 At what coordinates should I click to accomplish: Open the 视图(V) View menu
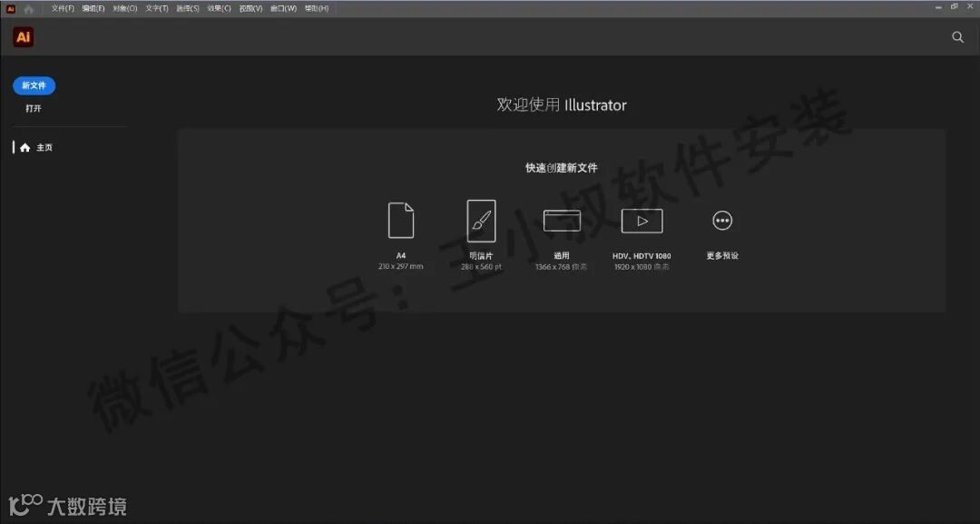pyautogui.click(x=250, y=9)
